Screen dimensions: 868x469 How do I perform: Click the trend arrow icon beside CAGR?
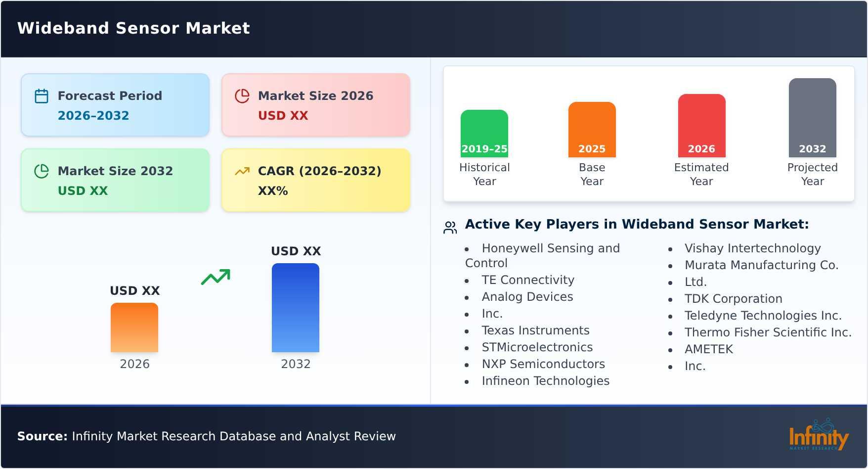(242, 171)
